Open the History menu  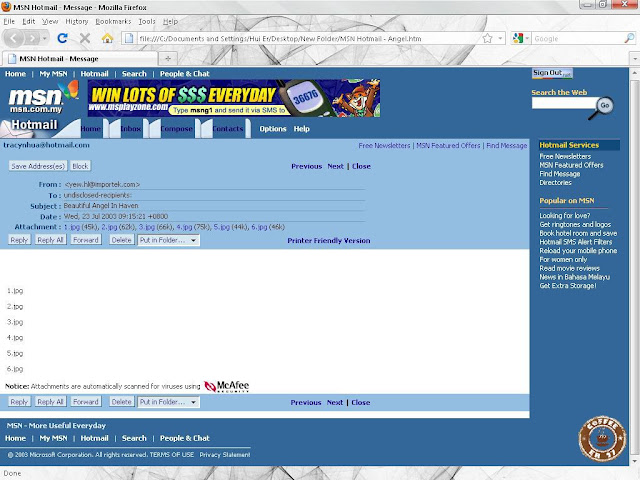(x=76, y=21)
